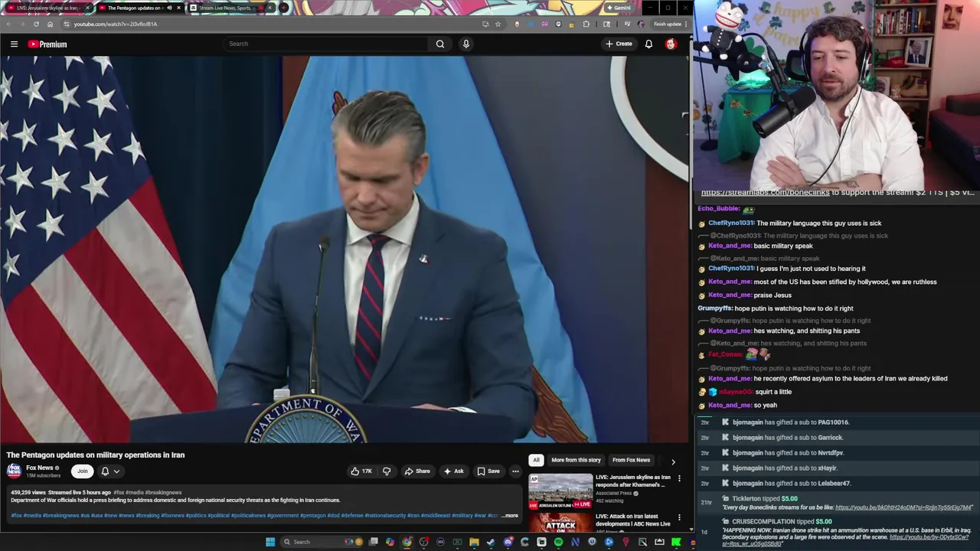Select the From Fox News chip
980x551 pixels.
coord(631,460)
